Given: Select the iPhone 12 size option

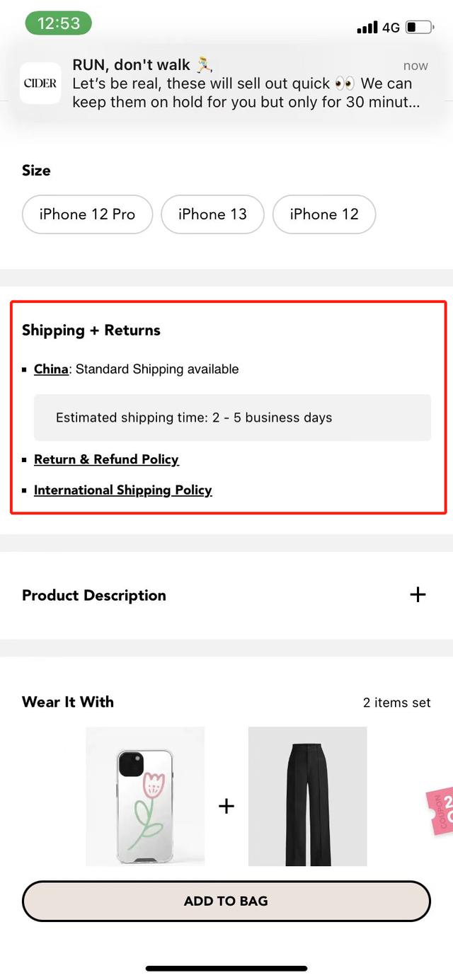Looking at the screenshot, I should tap(324, 214).
